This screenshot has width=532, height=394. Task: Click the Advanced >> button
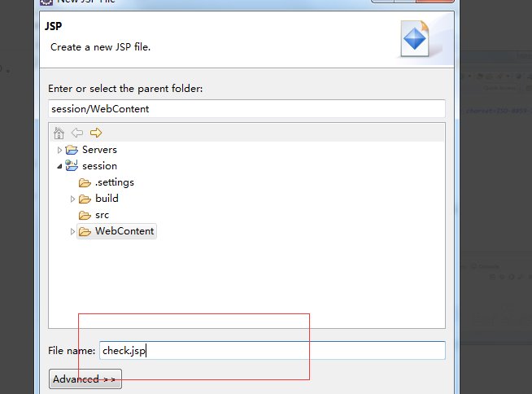(85, 379)
